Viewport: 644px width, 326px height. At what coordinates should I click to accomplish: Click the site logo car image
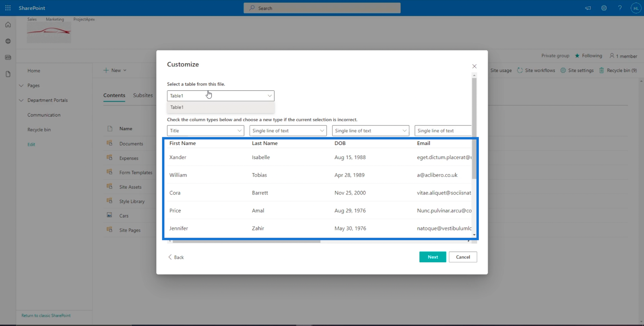49,33
